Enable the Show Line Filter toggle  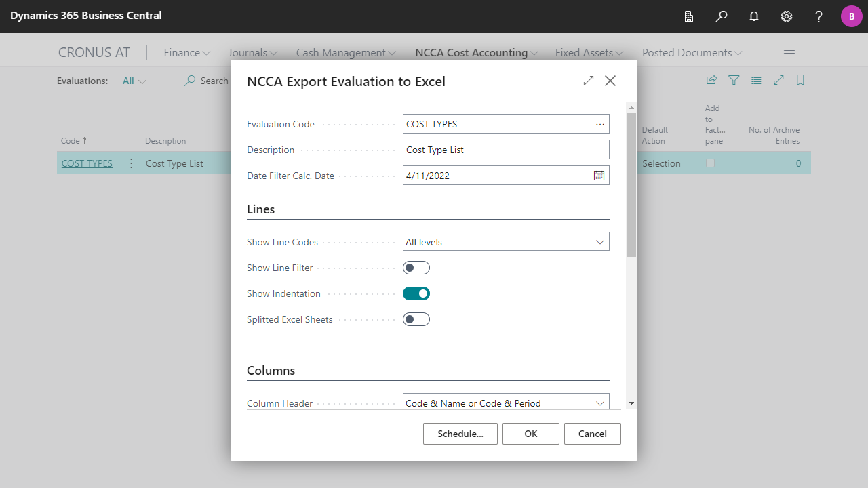coord(416,268)
